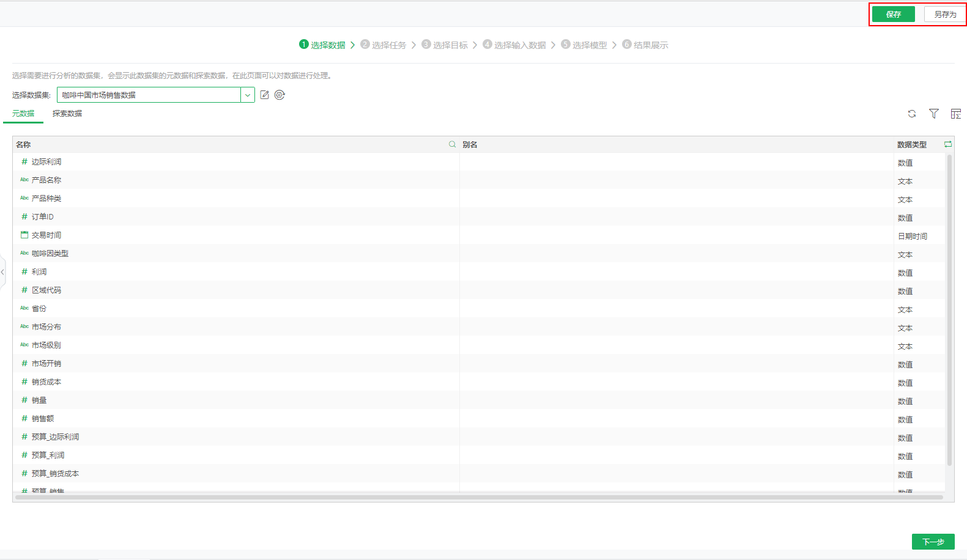This screenshot has height=560, width=967.
Task: Click the search icon in 名称 column header
Action: click(x=453, y=144)
